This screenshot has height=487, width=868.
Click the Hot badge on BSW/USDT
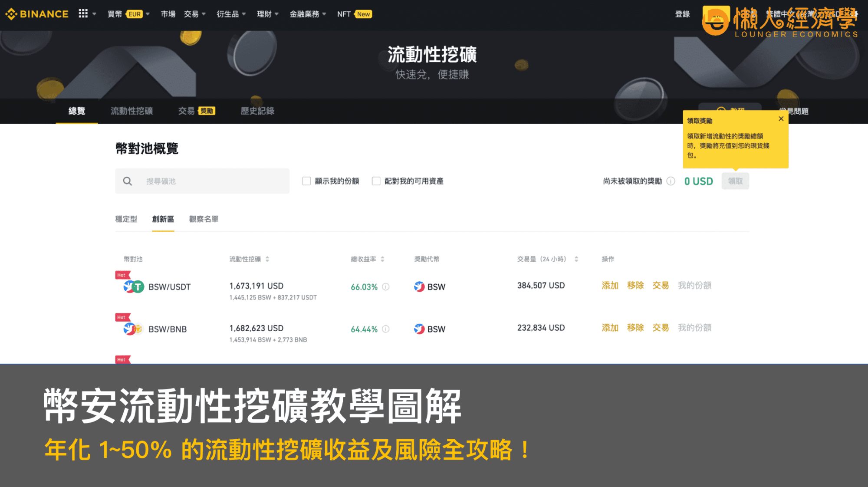coord(122,275)
